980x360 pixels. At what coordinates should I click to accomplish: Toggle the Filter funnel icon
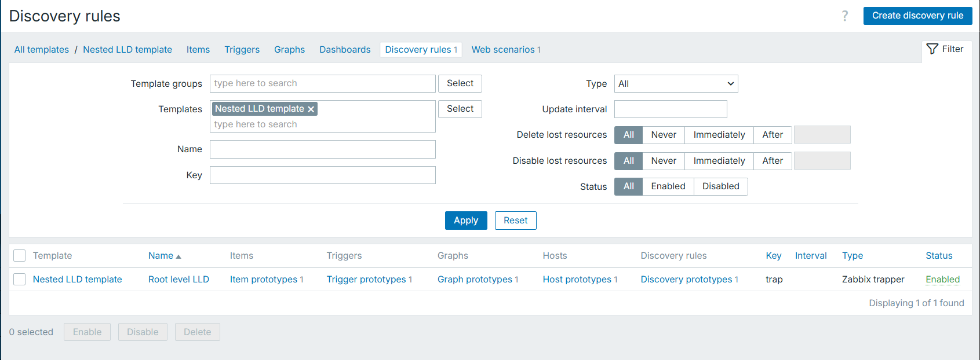tap(932, 49)
